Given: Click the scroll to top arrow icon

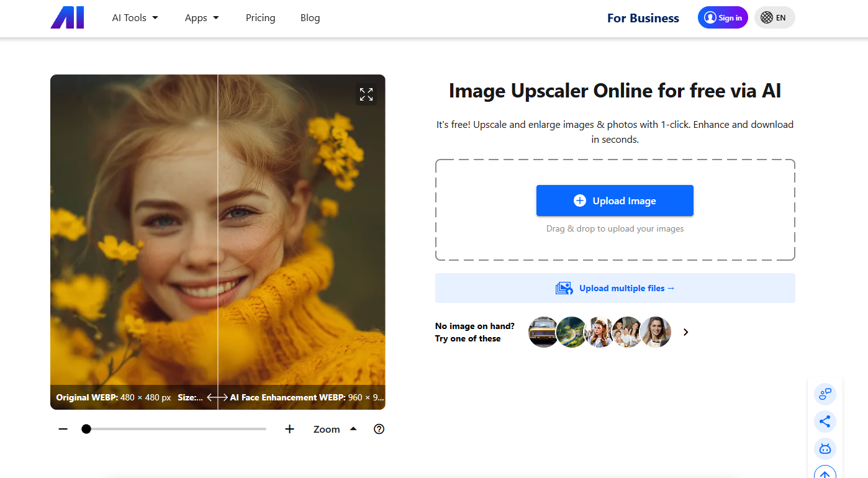Looking at the screenshot, I should [x=825, y=473].
